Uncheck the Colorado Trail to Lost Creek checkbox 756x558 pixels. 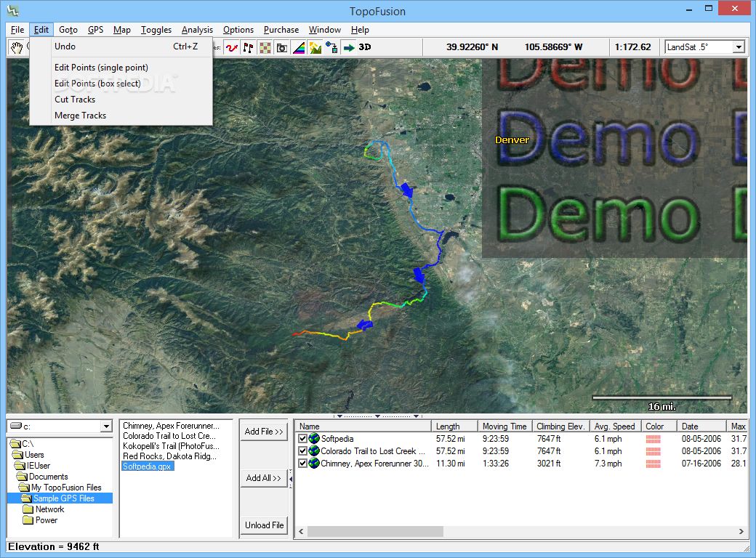(x=303, y=451)
